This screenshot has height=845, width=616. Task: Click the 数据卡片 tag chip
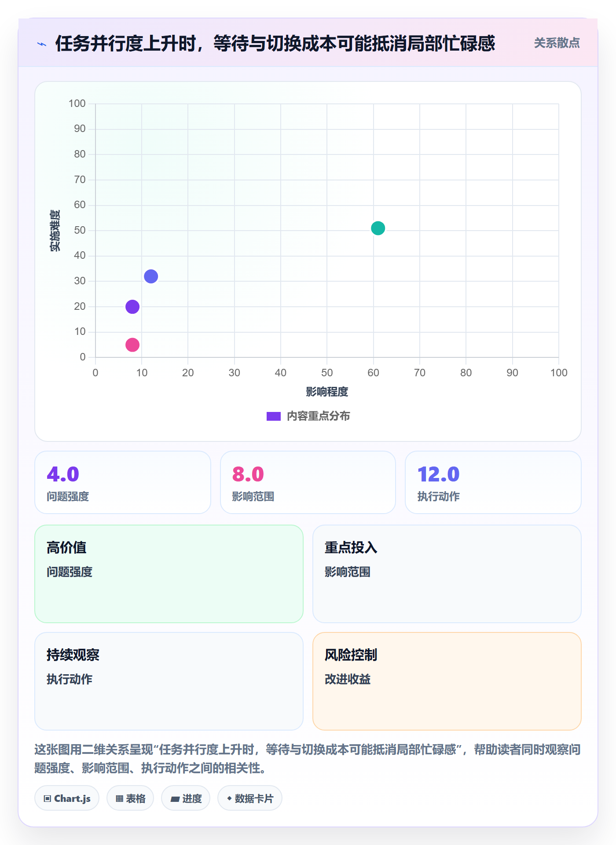click(x=250, y=798)
